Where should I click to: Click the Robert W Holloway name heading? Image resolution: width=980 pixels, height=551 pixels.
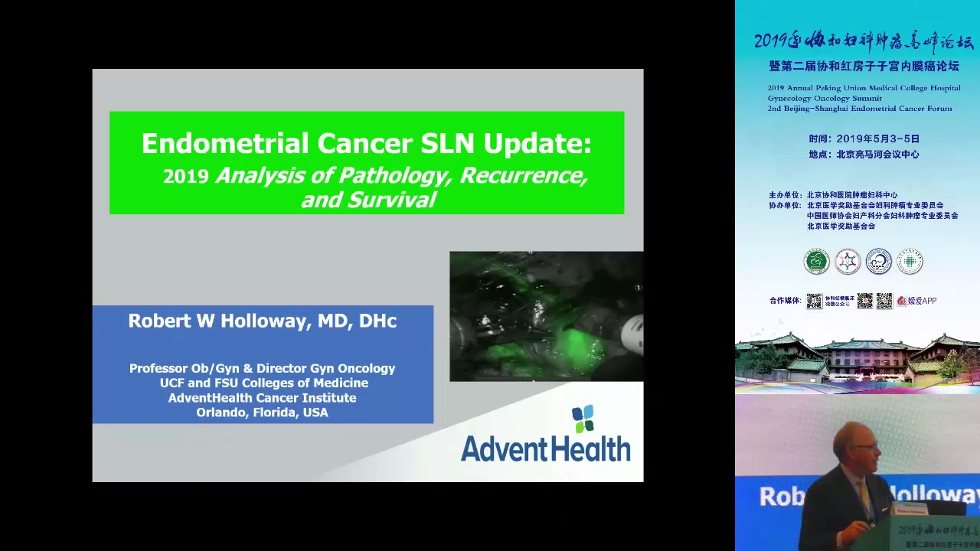coord(263,321)
